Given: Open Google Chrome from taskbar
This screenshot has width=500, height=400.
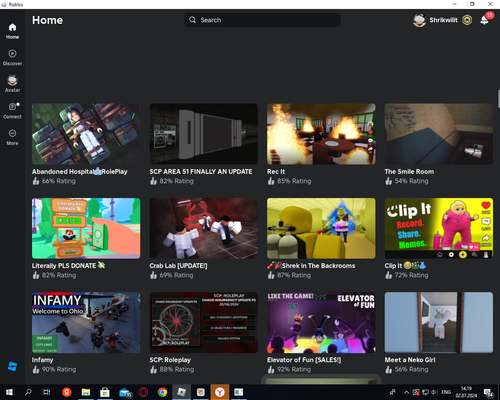Looking at the screenshot, I should tap(162, 392).
